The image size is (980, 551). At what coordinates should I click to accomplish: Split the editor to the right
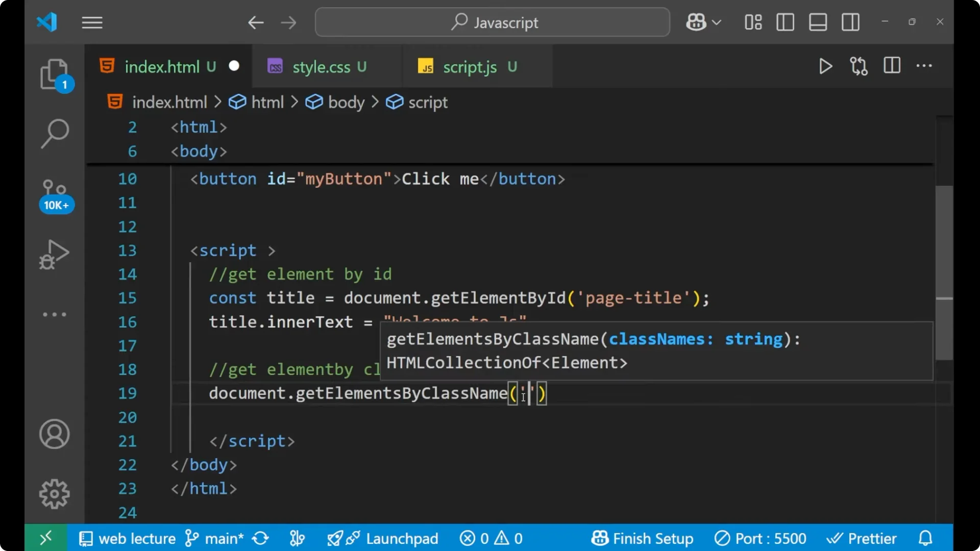point(892,66)
